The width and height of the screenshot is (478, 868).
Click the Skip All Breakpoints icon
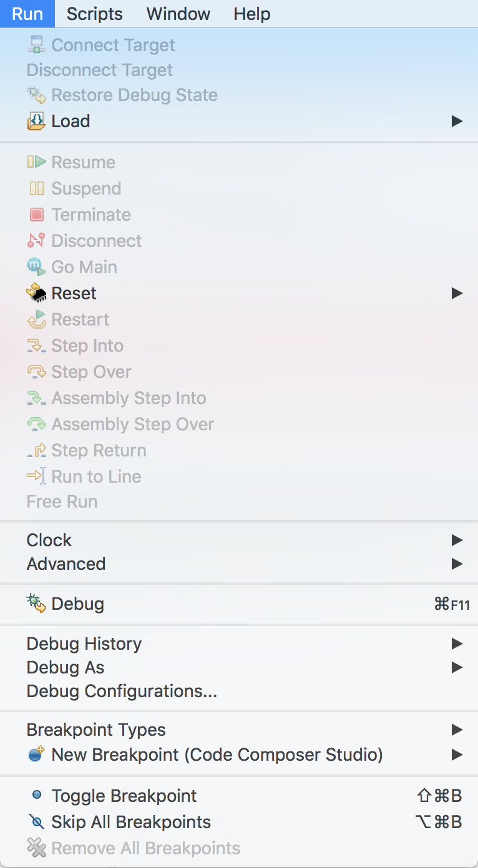pos(36,822)
